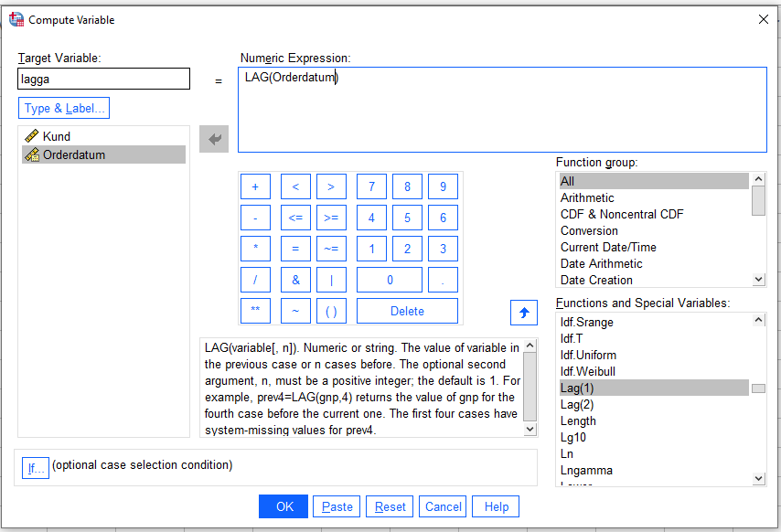Click the parentheses ( ) key
Image resolution: width=781 pixels, height=532 pixels.
(331, 311)
